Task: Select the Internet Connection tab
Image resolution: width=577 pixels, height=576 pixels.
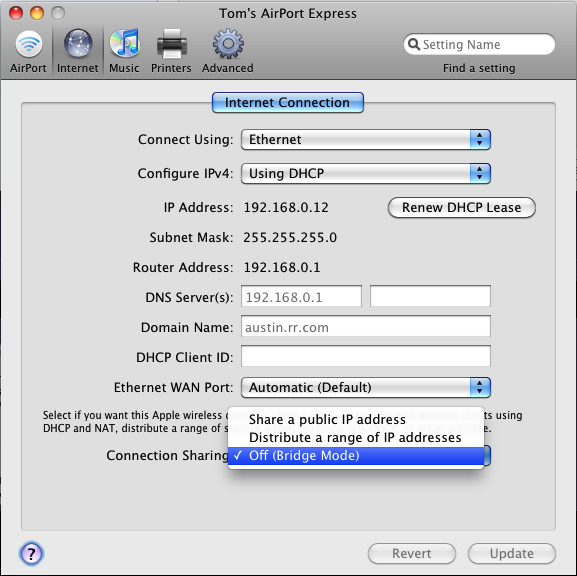Action: click(x=288, y=102)
